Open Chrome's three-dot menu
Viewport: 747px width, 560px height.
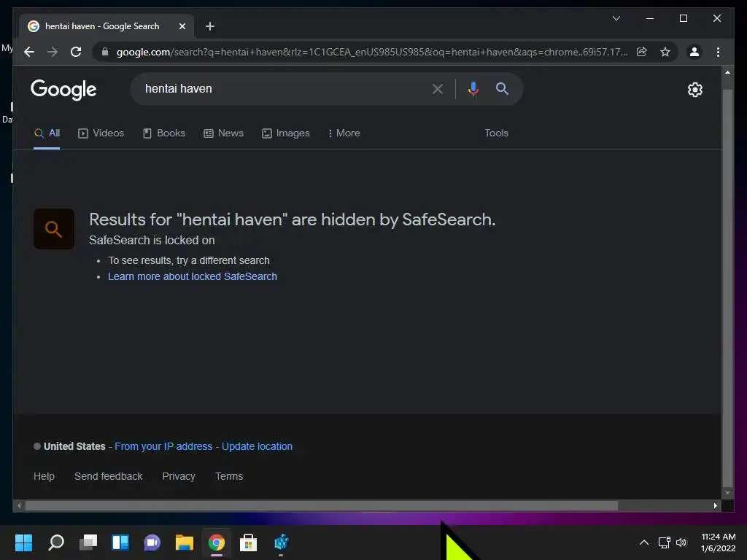click(718, 52)
